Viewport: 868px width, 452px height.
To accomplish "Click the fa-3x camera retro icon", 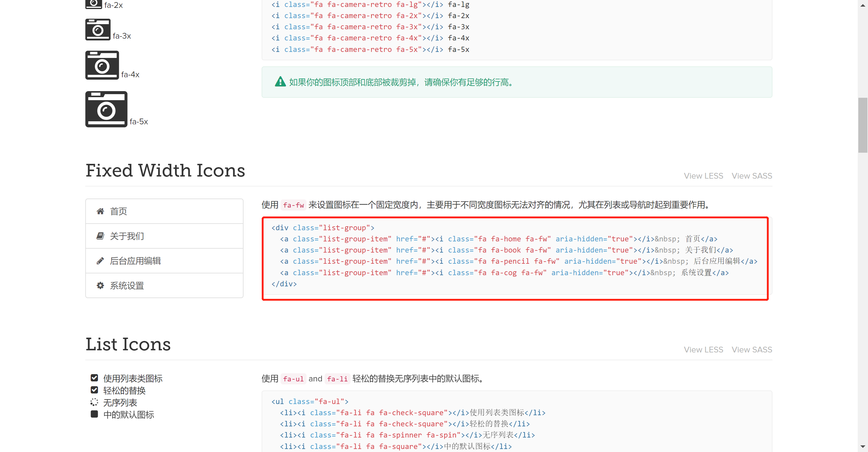I will pos(98,30).
